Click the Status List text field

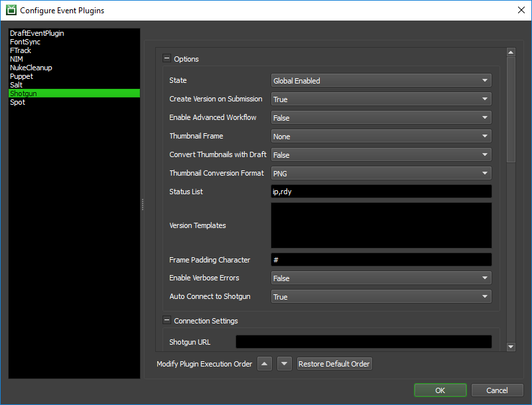pyautogui.click(x=381, y=192)
